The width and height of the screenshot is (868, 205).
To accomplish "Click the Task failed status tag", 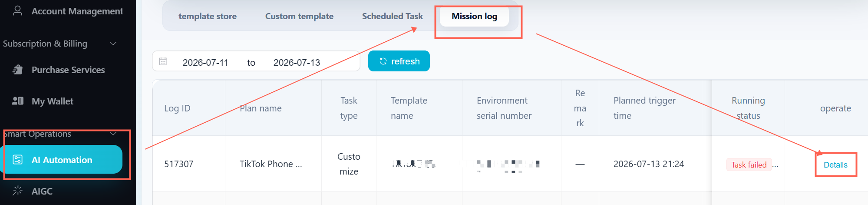I will (749, 165).
